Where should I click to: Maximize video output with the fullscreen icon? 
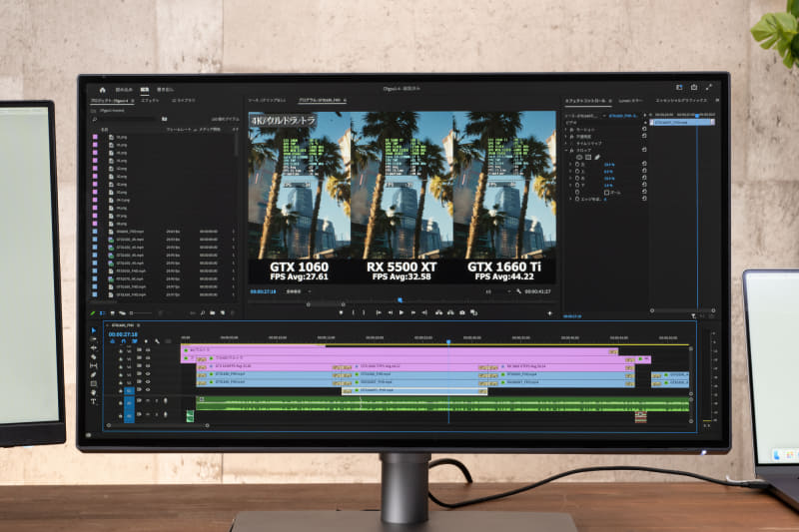pos(709,88)
